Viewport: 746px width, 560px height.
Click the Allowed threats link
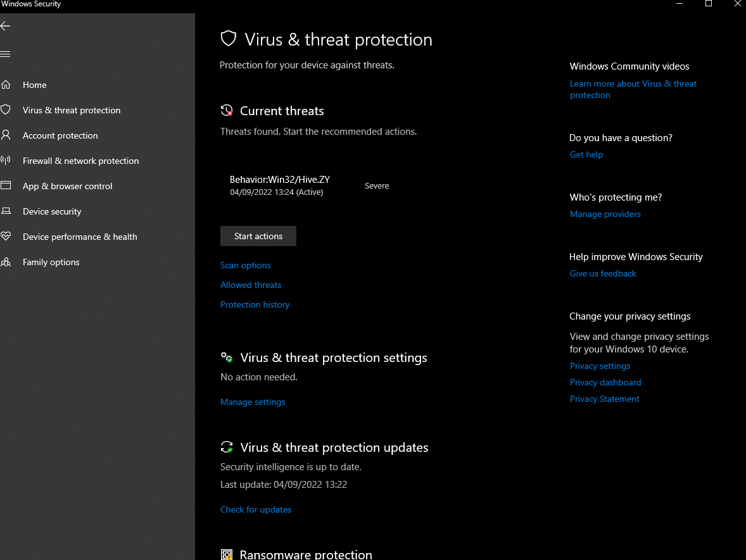[251, 285]
